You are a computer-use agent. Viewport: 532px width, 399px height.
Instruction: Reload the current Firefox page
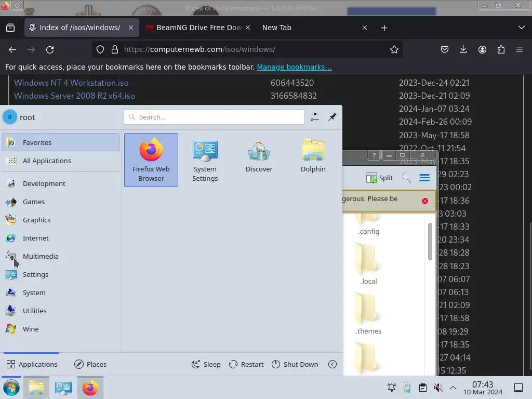(x=50, y=49)
